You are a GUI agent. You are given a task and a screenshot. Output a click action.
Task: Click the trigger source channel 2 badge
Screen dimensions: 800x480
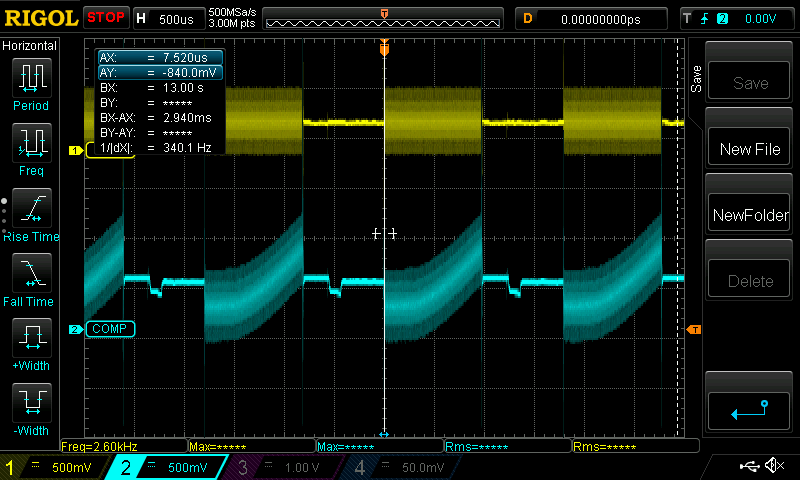pos(722,19)
